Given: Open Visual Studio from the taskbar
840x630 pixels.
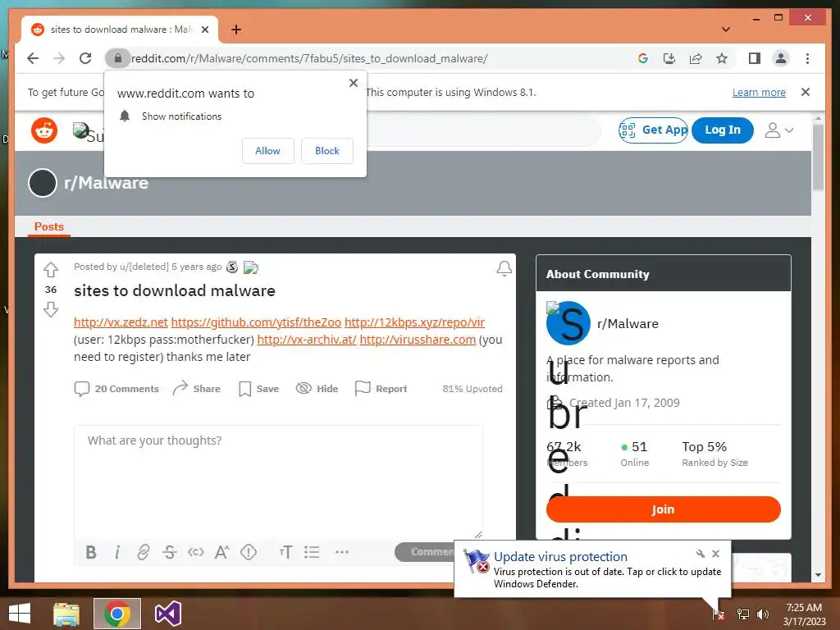Looking at the screenshot, I should [167, 614].
